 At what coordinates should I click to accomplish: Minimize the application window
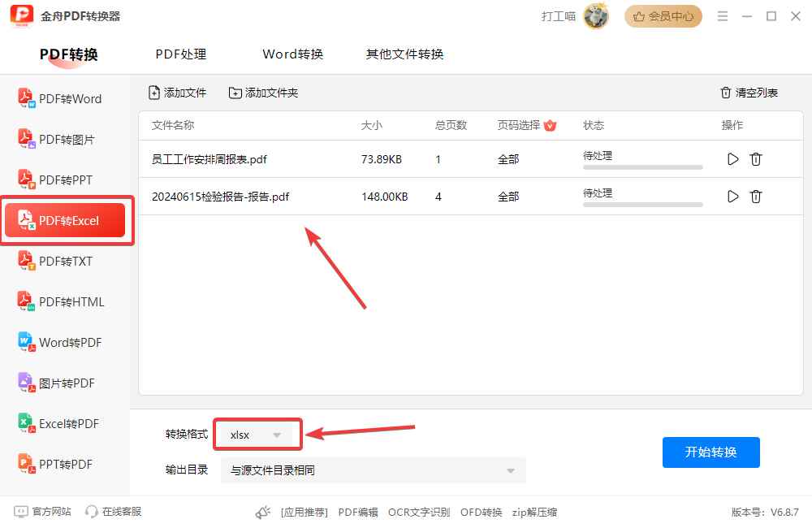click(x=747, y=16)
